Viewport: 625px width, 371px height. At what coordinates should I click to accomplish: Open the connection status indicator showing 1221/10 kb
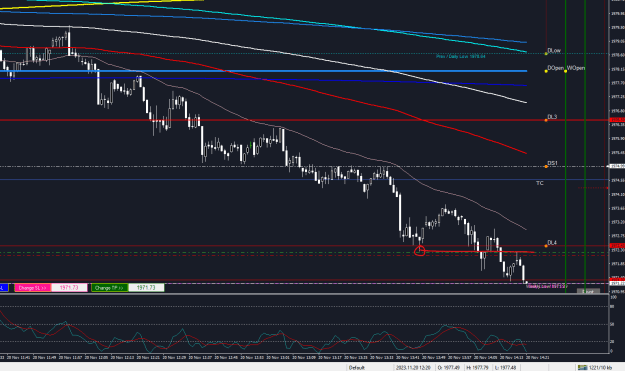click(595, 367)
